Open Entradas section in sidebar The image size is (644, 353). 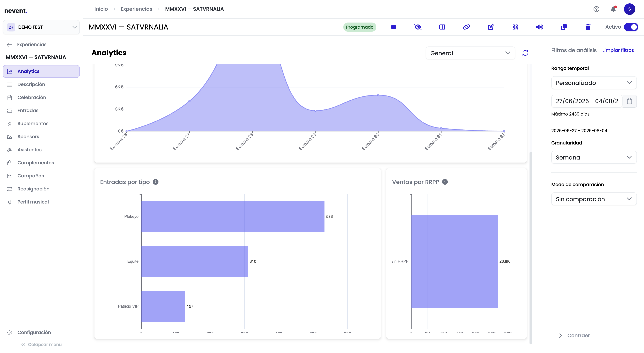coord(41,110)
